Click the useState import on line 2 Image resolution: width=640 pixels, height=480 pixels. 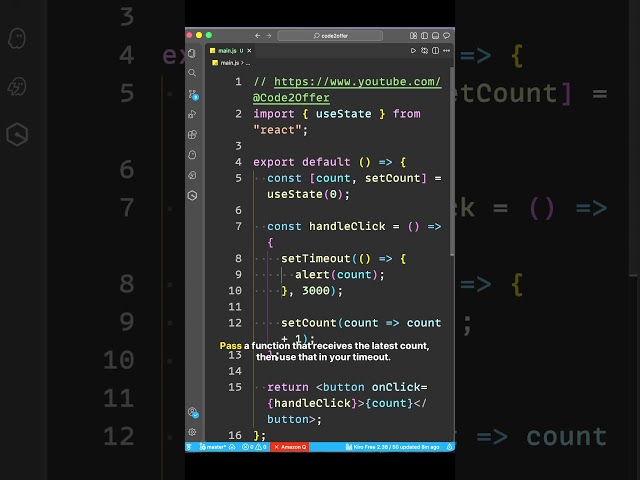coord(344,114)
